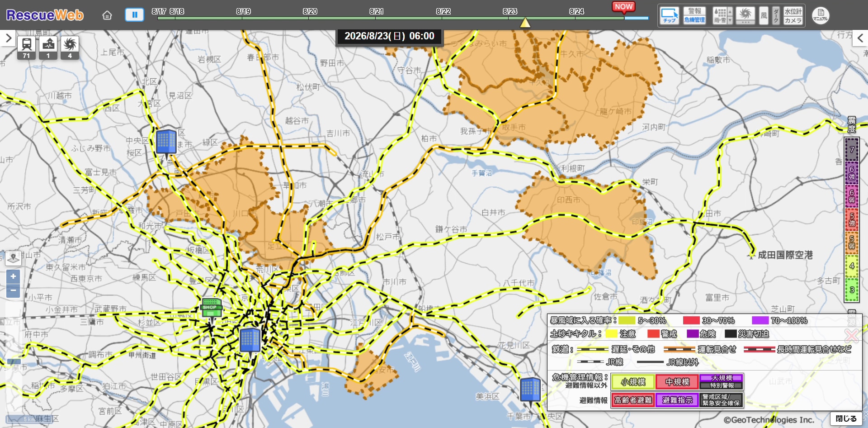Image resolution: width=868 pixels, height=428 pixels.
Task: Switch the map to ダーク mode
Action: 776,15
